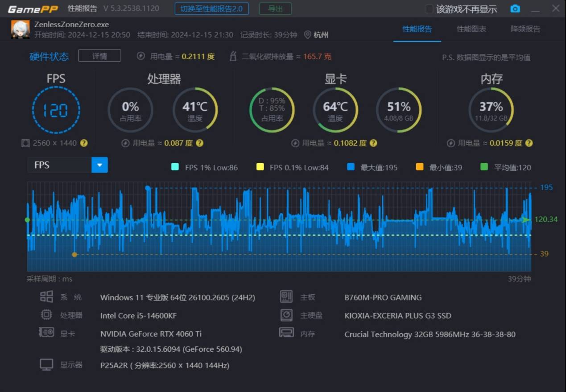Screen dimensions: 566x392
Task: Click the GPU D:95% T:85% usage gauge
Action: [x=272, y=110]
